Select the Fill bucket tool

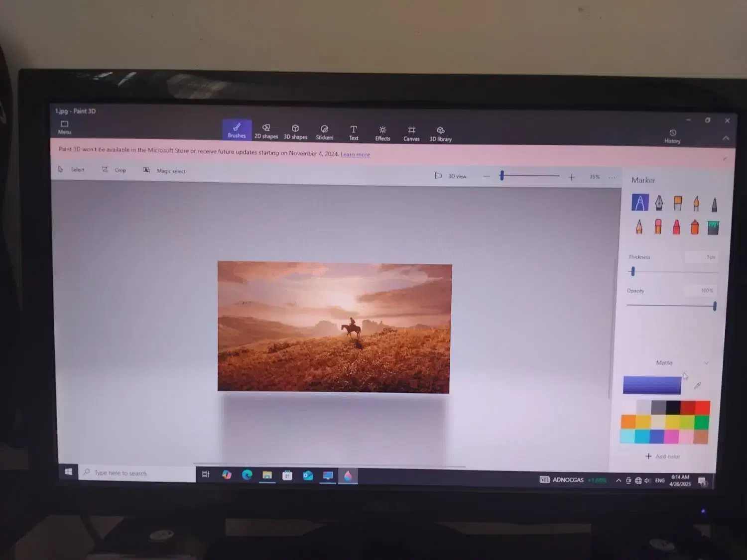point(713,227)
